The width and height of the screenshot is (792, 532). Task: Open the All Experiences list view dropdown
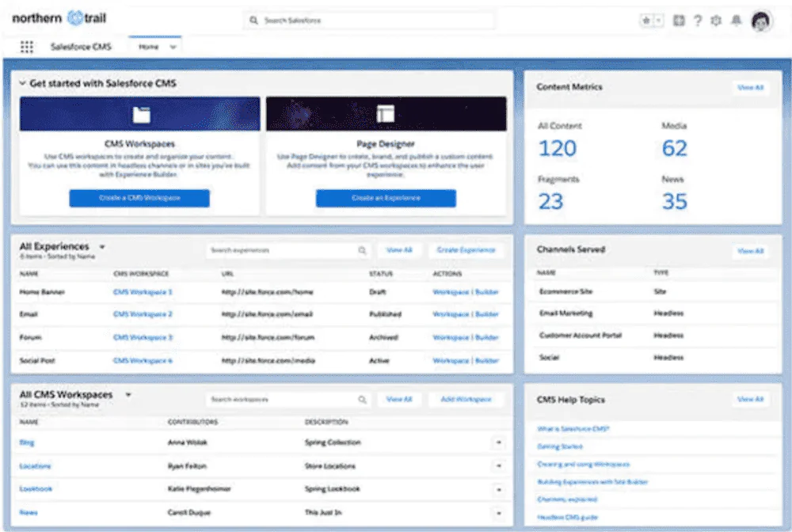(102, 247)
